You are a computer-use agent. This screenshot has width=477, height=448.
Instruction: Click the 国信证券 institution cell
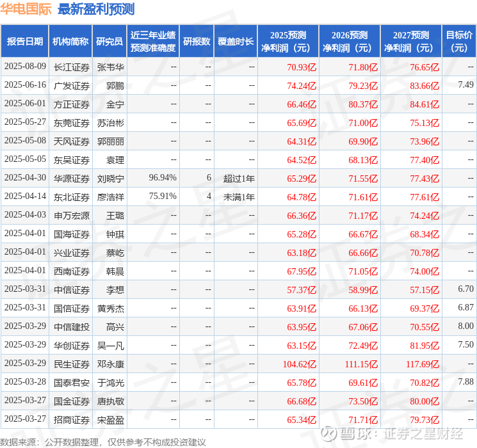click(x=72, y=308)
